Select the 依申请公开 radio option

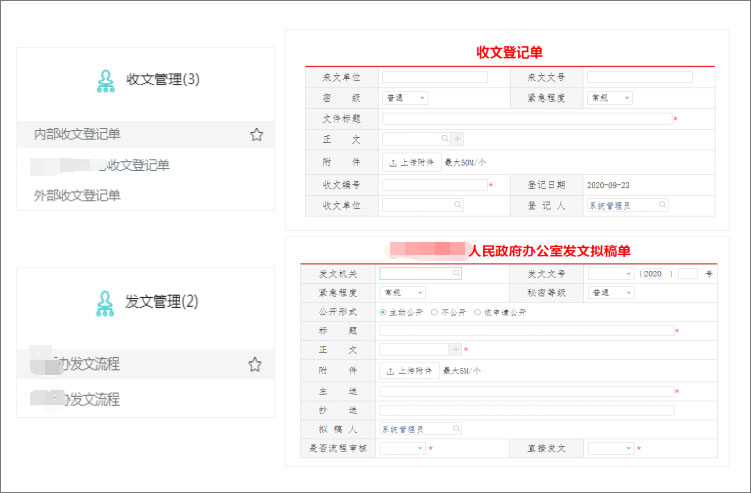pyautogui.click(x=478, y=312)
